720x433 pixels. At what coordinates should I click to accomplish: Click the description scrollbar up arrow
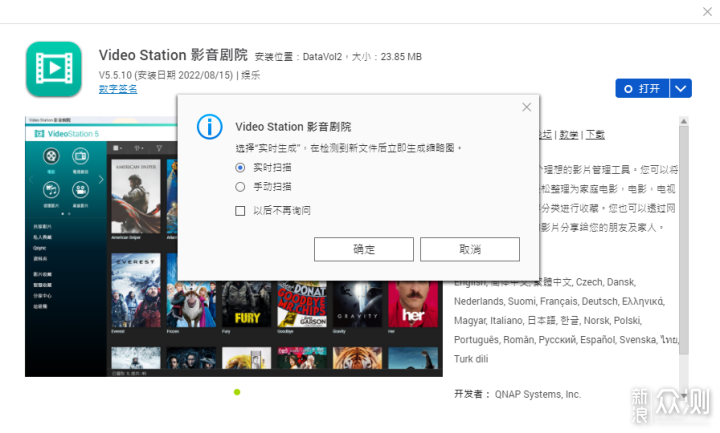(x=684, y=121)
